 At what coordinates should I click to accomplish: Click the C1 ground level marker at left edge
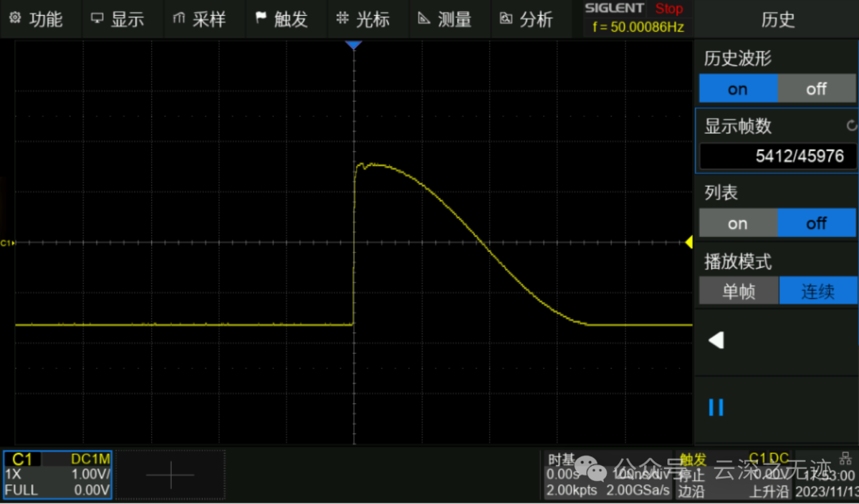(x=8, y=242)
